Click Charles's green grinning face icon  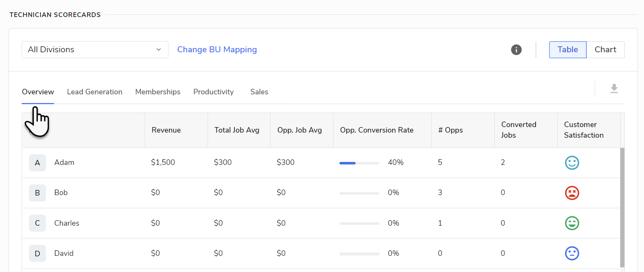coord(572,223)
